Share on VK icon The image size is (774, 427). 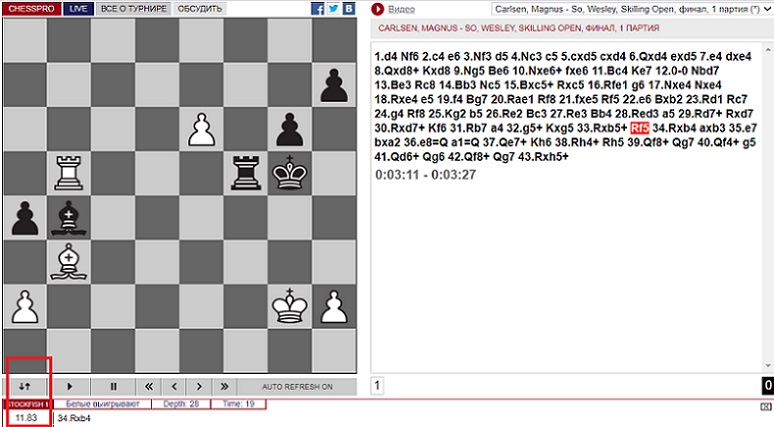348,8
